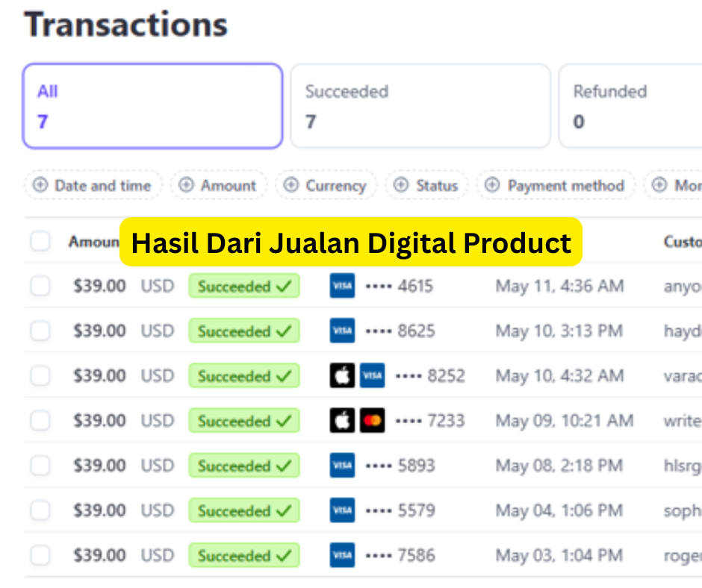Viewport: 702px width, 588px height.
Task: Click the Visa icon for card 5893
Action: 342,466
